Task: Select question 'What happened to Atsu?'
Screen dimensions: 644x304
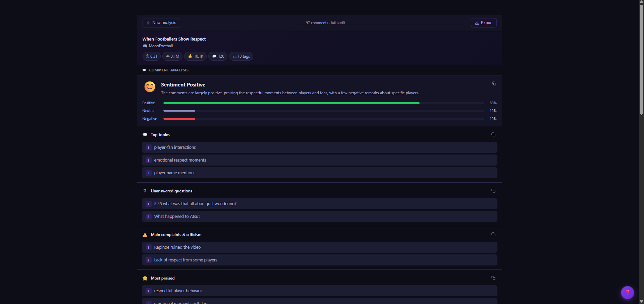Action: [x=320, y=217]
